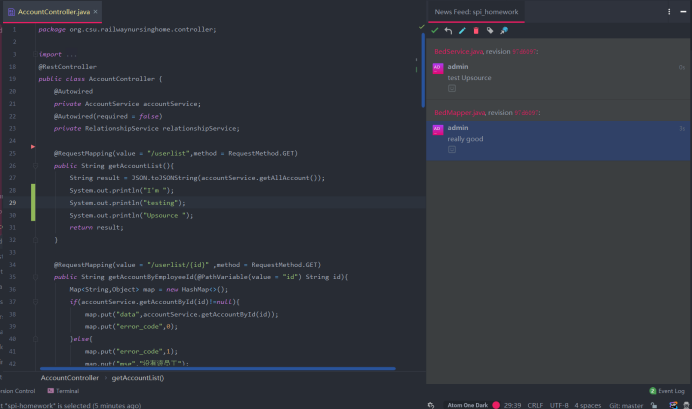Hide the News Feed panel with minimize icon

[683, 12]
